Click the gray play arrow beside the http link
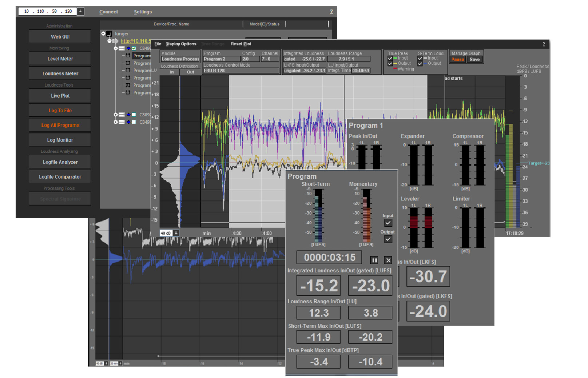Image resolution: width=588 pixels, height=378 pixels. 116,41
